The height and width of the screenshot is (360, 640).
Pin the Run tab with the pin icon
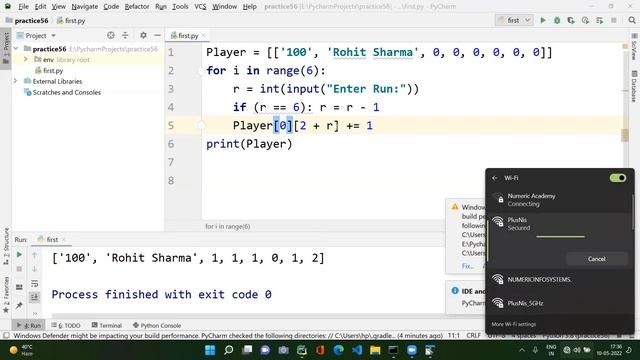tap(19, 305)
